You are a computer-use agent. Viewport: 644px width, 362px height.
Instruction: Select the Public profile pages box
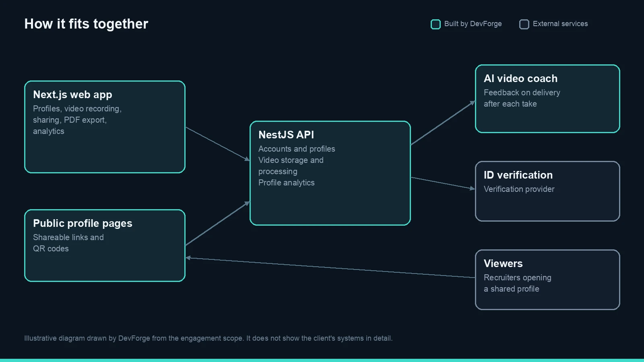pos(105,245)
